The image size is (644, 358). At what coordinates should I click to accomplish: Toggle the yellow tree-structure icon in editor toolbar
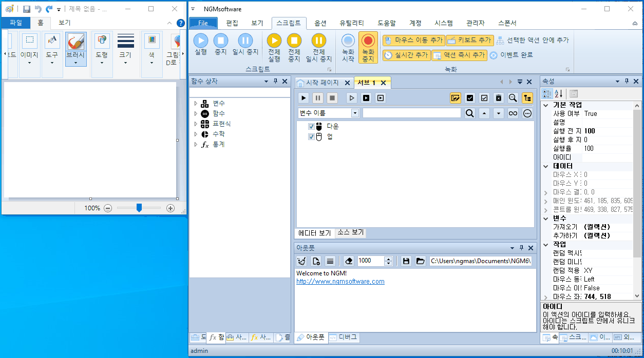[x=527, y=98]
